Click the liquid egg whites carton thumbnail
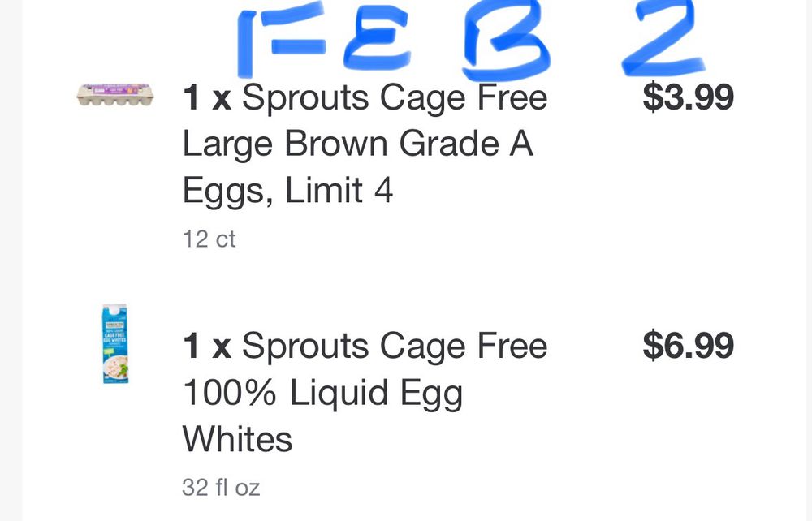 (114, 343)
